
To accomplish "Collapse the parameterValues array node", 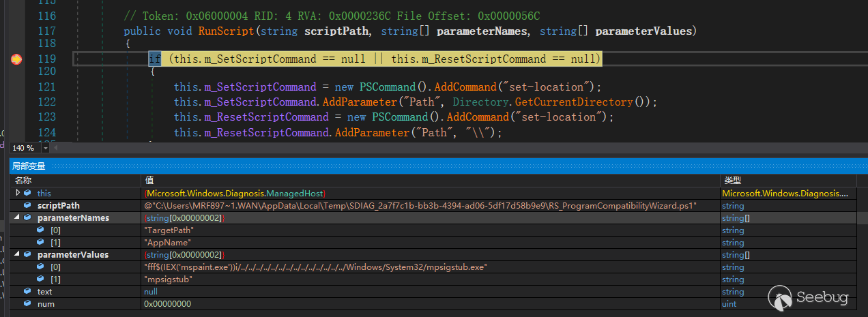I will 15,255.
